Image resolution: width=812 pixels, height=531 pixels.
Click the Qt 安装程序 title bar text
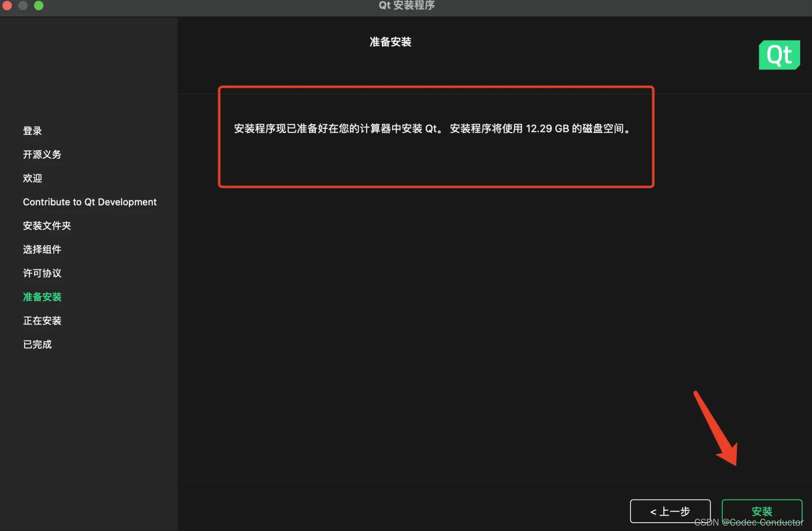click(x=406, y=5)
